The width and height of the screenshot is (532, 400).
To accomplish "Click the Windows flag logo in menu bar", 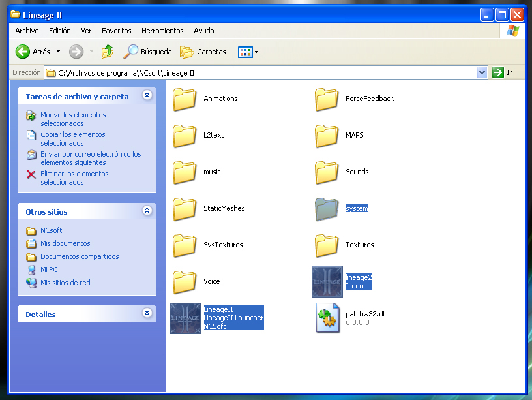I will [512, 31].
